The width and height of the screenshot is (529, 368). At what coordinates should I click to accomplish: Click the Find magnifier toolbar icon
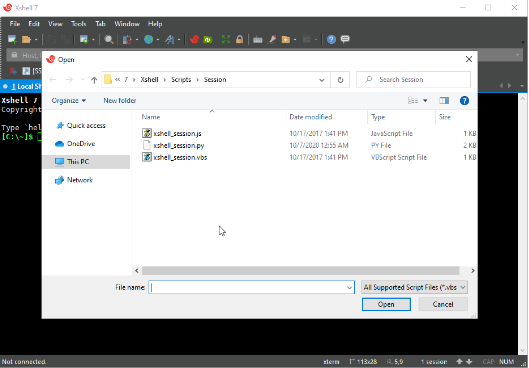click(109, 39)
